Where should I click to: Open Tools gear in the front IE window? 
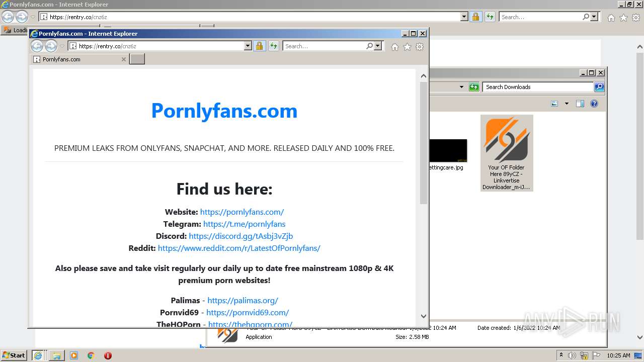pyautogui.click(x=420, y=47)
